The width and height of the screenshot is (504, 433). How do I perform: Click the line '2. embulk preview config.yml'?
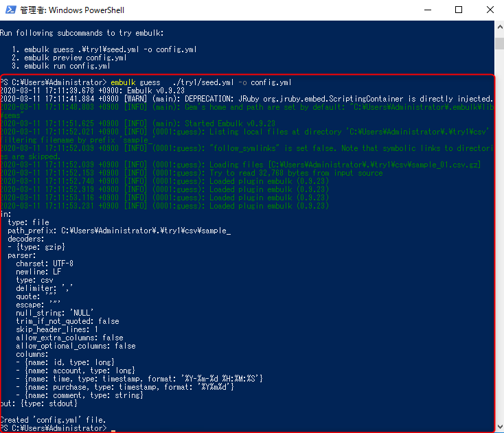point(69,58)
